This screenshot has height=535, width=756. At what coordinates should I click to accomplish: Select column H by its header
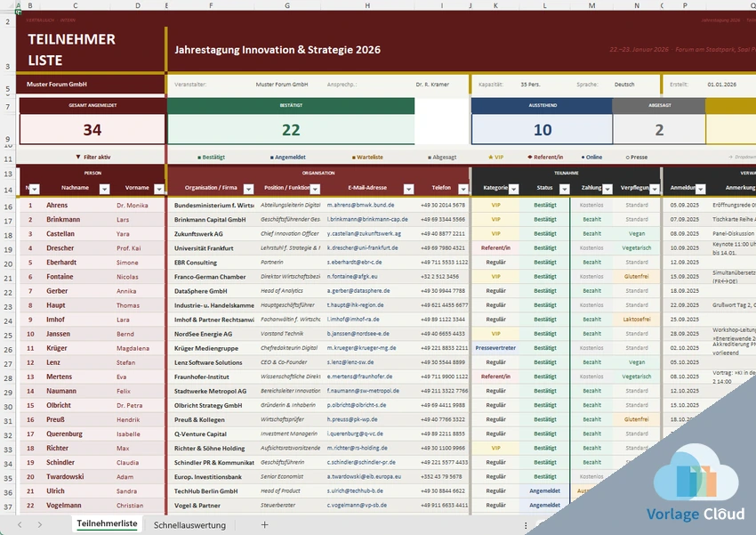point(367,6)
